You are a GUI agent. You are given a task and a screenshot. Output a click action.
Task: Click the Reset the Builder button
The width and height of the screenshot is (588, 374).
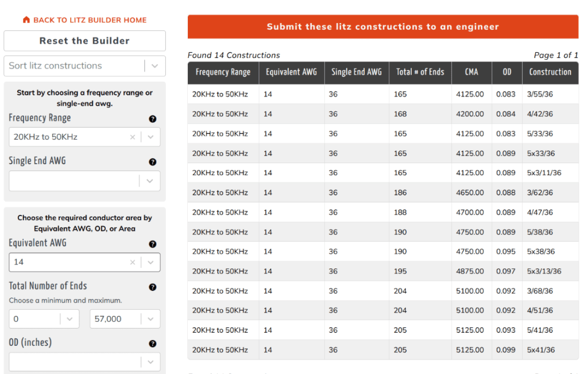tap(84, 41)
